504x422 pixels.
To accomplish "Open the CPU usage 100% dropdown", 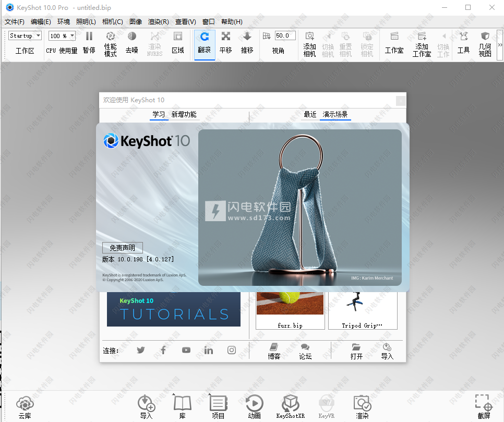I will pos(62,35).
